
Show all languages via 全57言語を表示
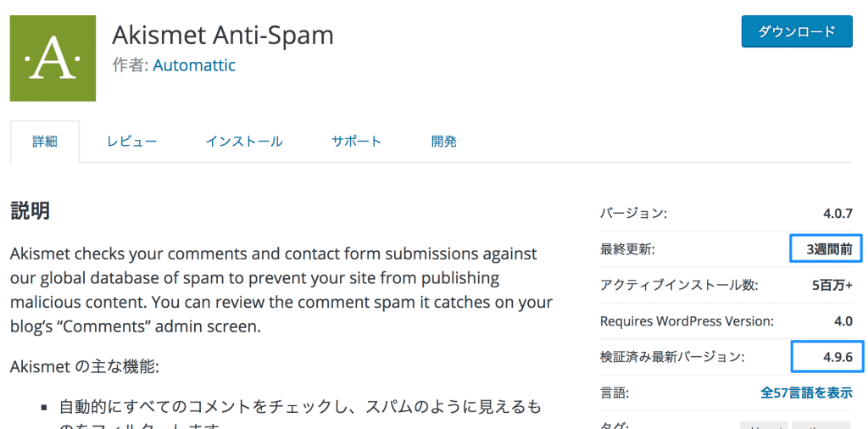click(807, 393)
